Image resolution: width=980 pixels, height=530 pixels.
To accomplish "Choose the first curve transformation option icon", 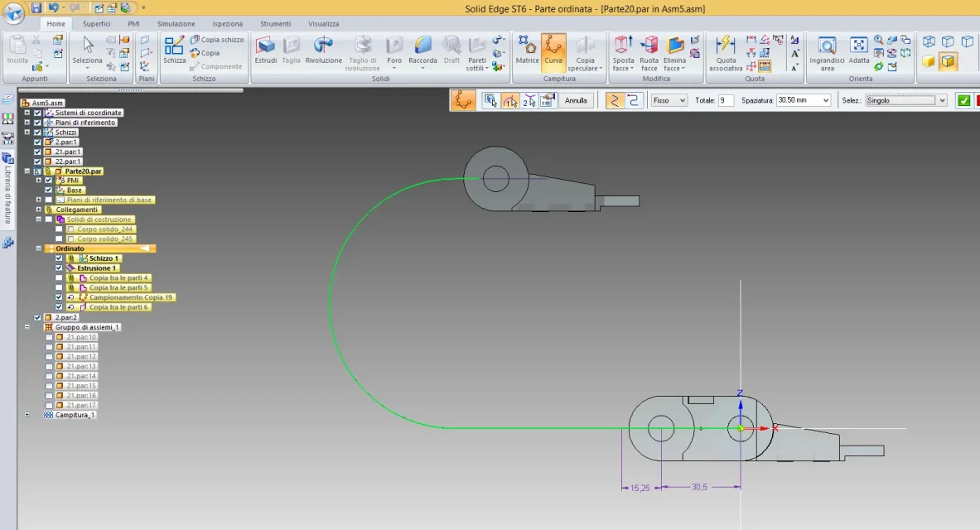I will (x=615, y=101).
